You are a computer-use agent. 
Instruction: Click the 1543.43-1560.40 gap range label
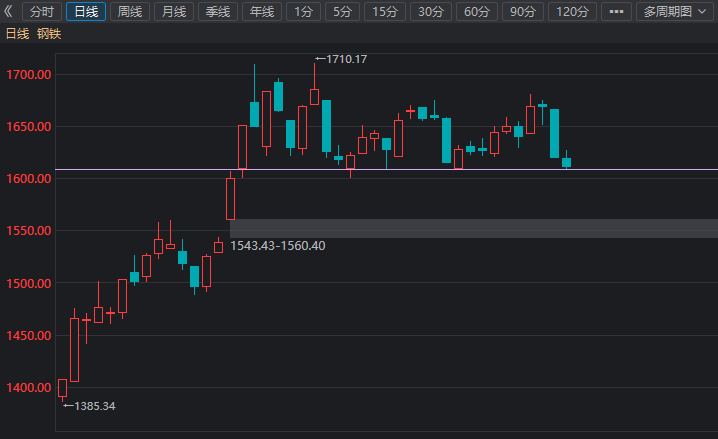coord(277,246)
